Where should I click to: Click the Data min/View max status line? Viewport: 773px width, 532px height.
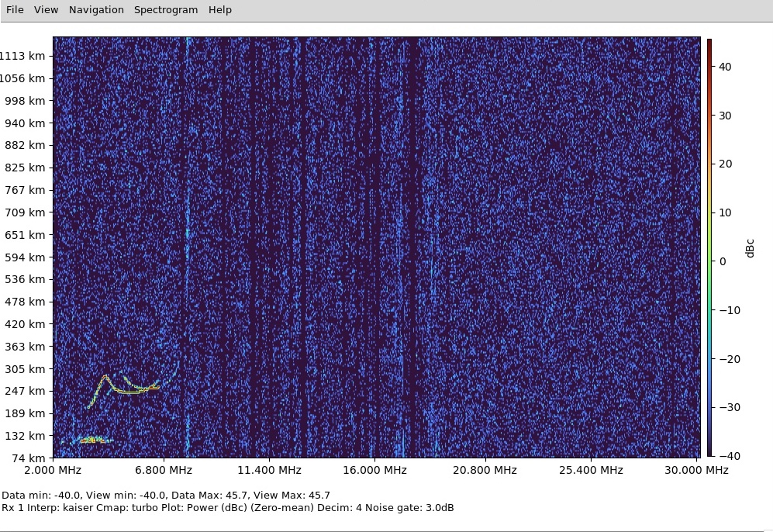point(166,496)
